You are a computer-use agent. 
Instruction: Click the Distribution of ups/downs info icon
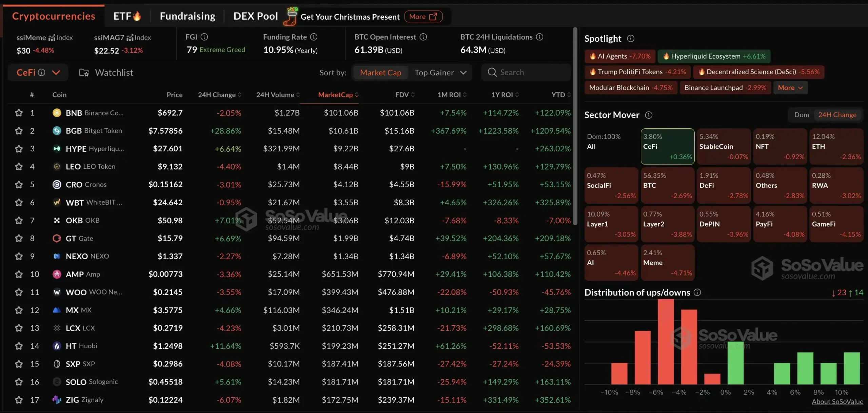[697, 292]
